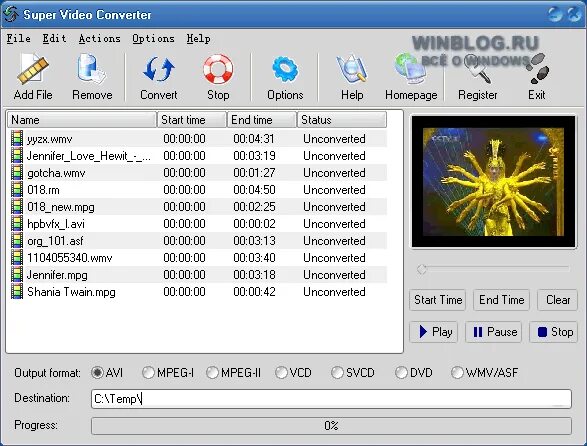The image size is (587, 446).
Task: Open the Edit menu
Action: [54, 38]
